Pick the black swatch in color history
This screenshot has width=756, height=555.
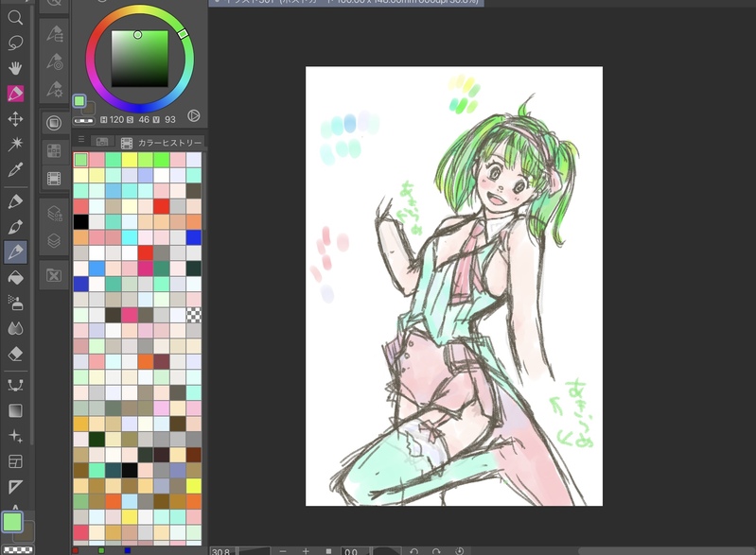tap(81, 222)
